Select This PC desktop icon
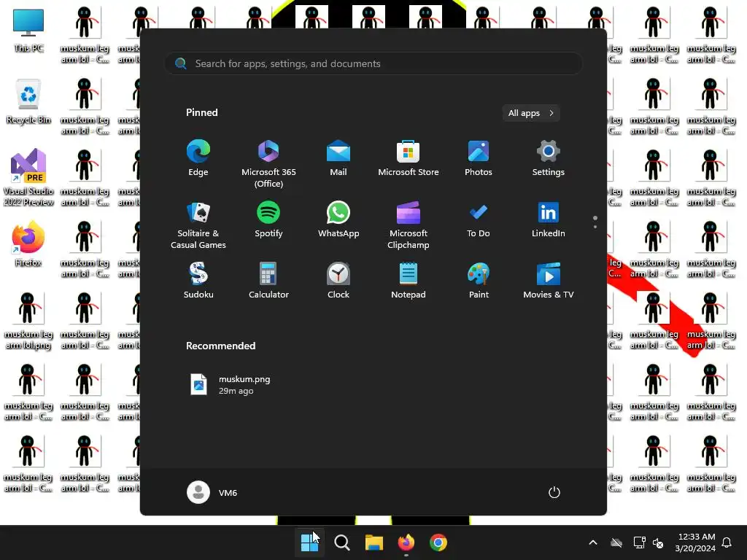The width and height of the screenshot is (747, 560). pyautogui.click(x=28, y=30)
